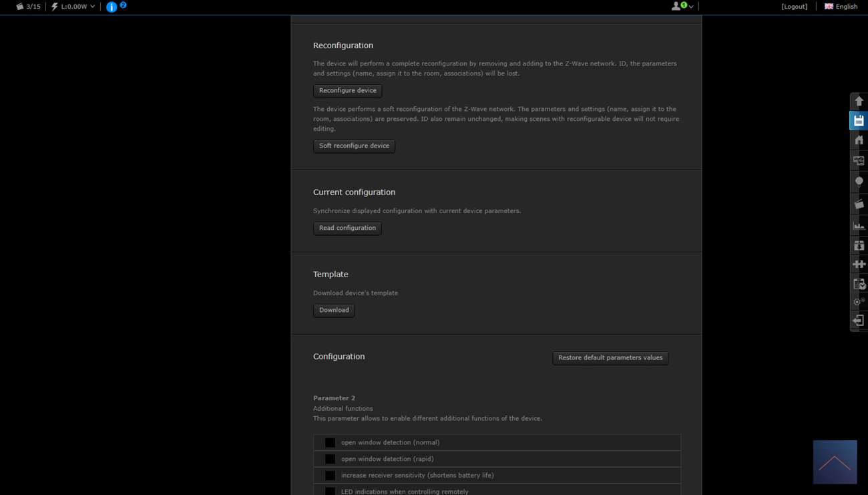Expand the L:0.00W power dropdown arrow

pyautogui.click(x=92, y=7)
